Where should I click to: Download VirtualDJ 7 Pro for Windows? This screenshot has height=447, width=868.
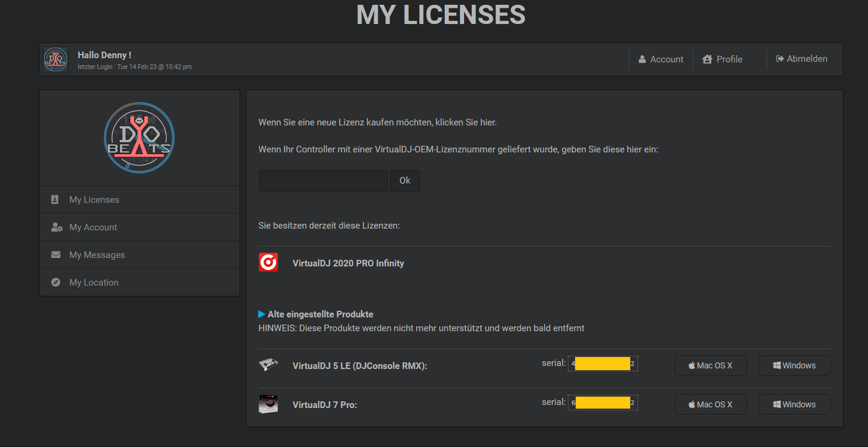pyautogui.click(x=794, y=404)
